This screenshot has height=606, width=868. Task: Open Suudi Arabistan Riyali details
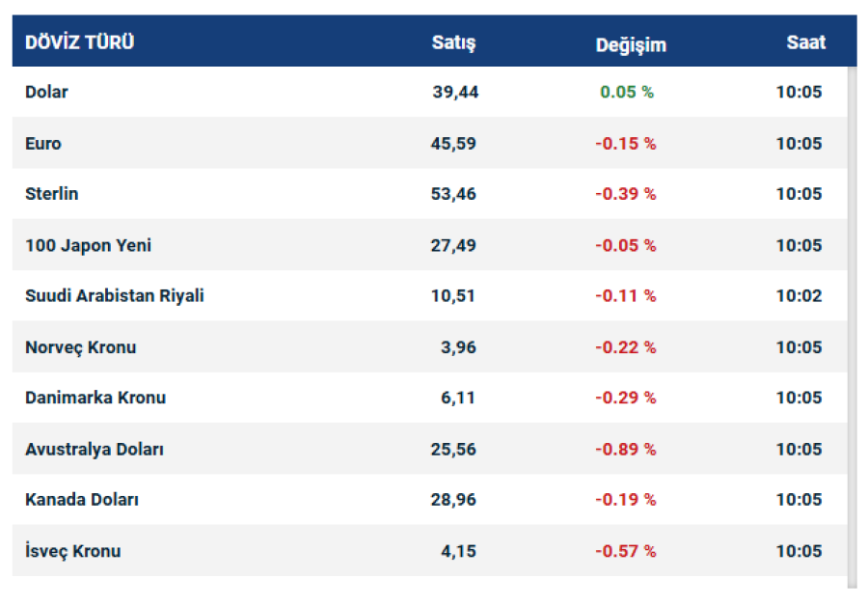click(x=115, y=296)
